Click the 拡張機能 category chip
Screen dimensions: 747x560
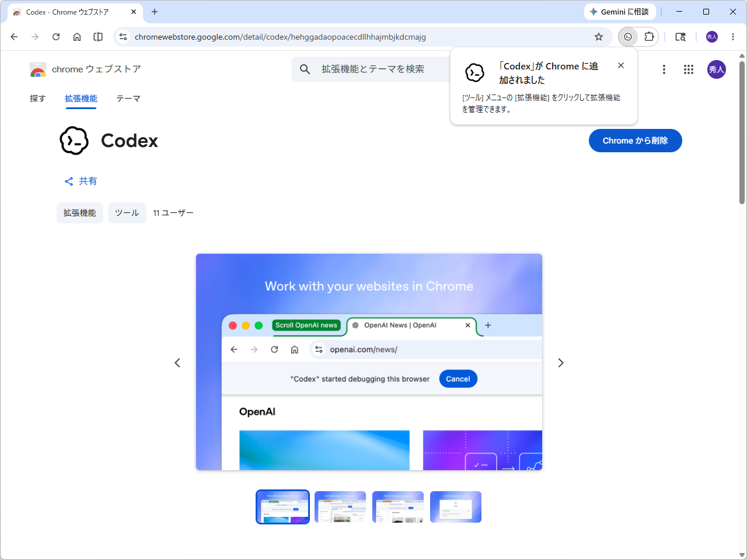coord(80,213)
